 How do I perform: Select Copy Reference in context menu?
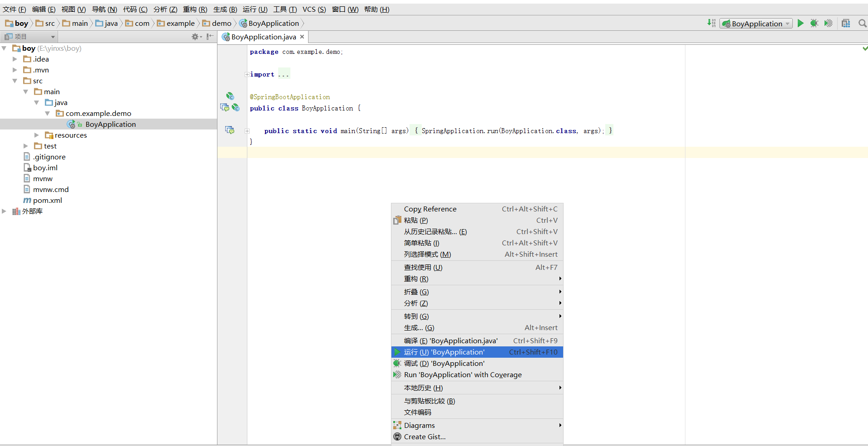(477, 209)
